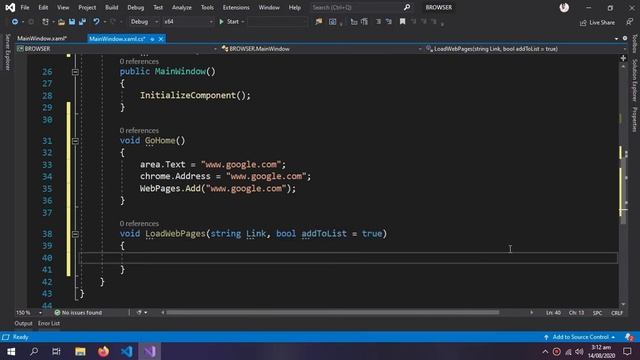This screenshot has width=640, height=360.
Task: Open the Analyze menu
Action: pyautogui.click(x=182, y=7)
